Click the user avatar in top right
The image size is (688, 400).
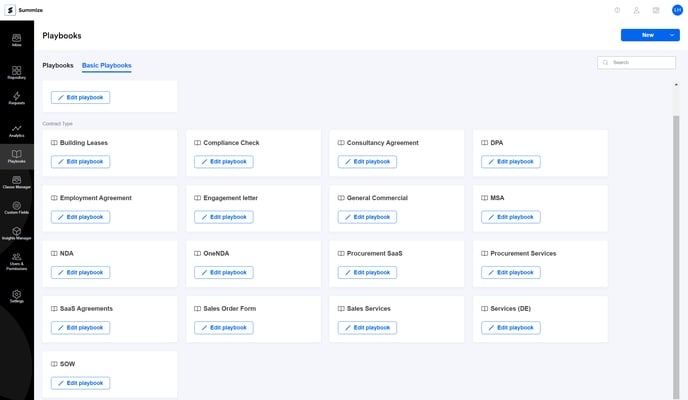click(x=677, y=10)
